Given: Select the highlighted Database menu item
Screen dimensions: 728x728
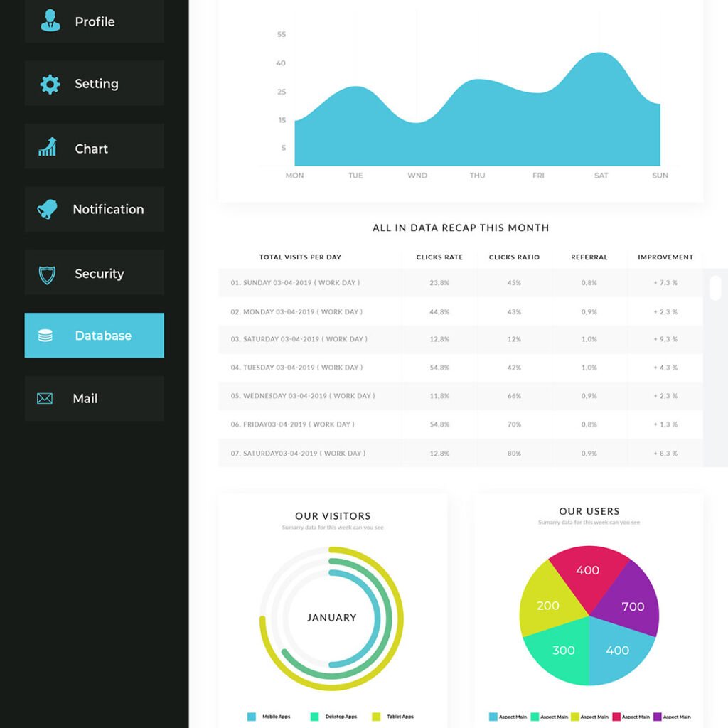Looking at the screenshot, I should tap(94, 336).
